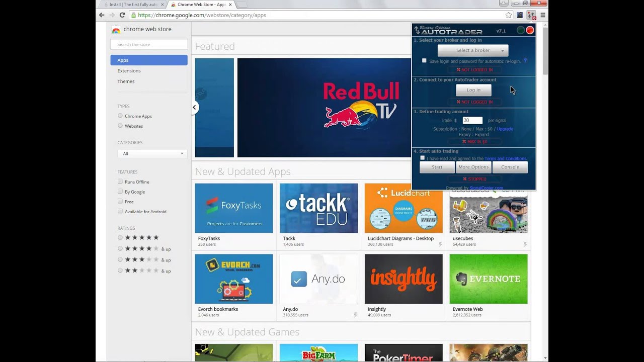Select two stars and up rating
This screenshot has height=362, width=644.
(x=120, y=270)
